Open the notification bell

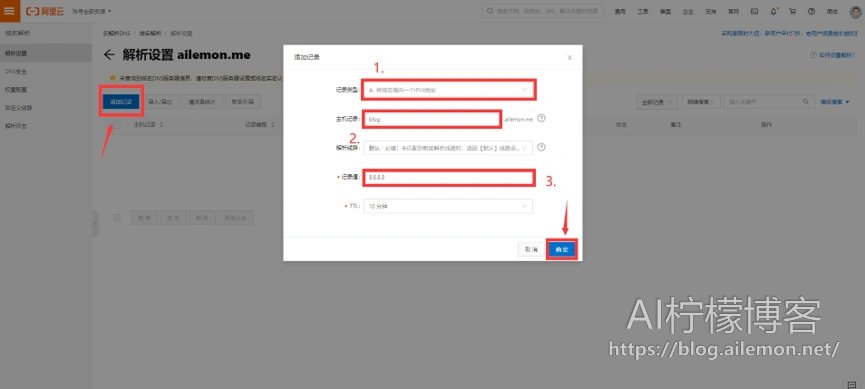pos(774,11)
